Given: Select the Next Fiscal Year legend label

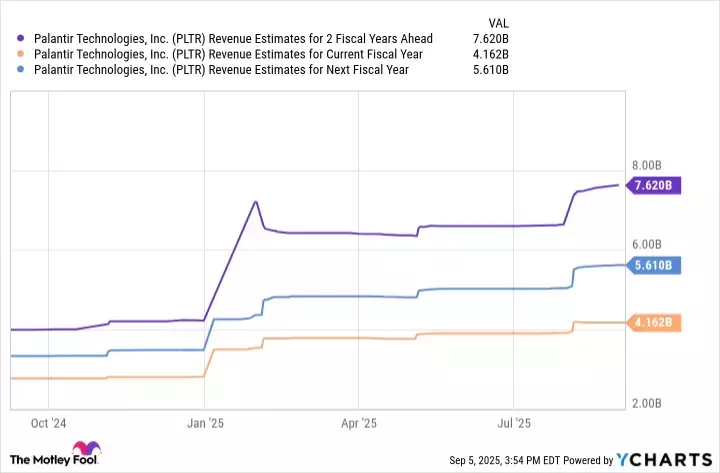Looking at the screenshot, I should pos(219,69).
